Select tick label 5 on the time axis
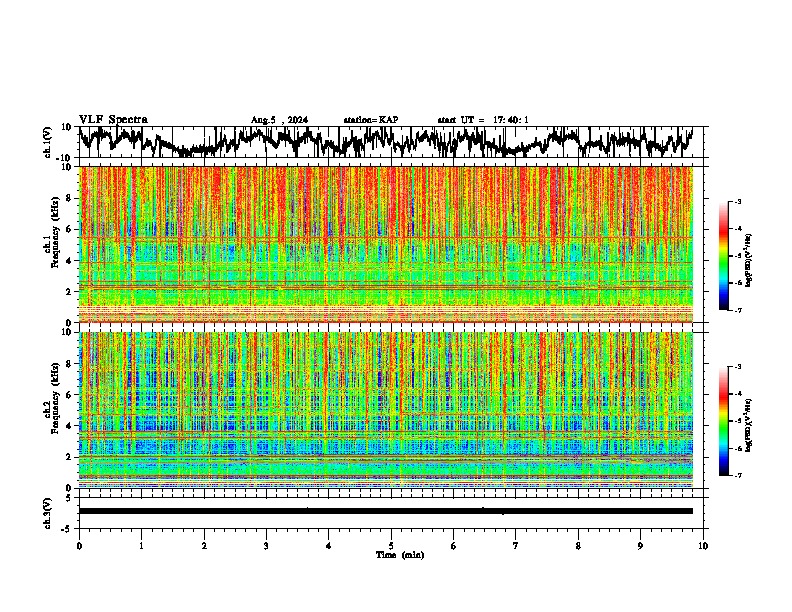The width and height of the screenshot is (792, 612). pos(391,546)
